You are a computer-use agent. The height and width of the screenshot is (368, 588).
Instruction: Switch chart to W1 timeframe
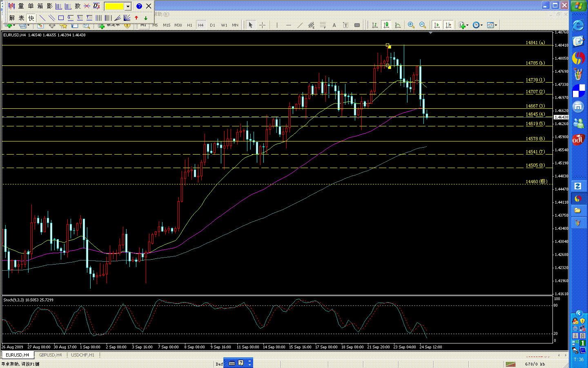click(x=224, y=25)
